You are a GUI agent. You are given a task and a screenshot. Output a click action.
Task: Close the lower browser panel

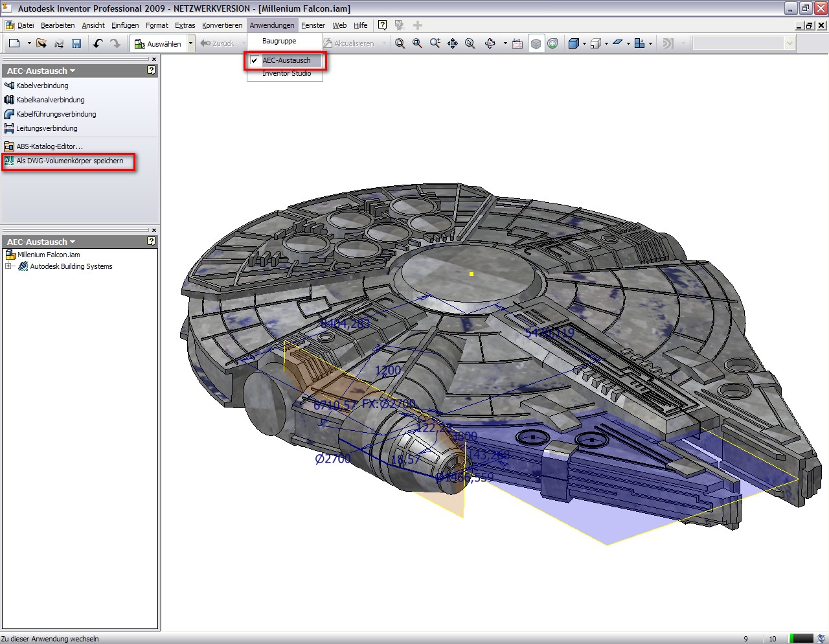tap(153, 230)
